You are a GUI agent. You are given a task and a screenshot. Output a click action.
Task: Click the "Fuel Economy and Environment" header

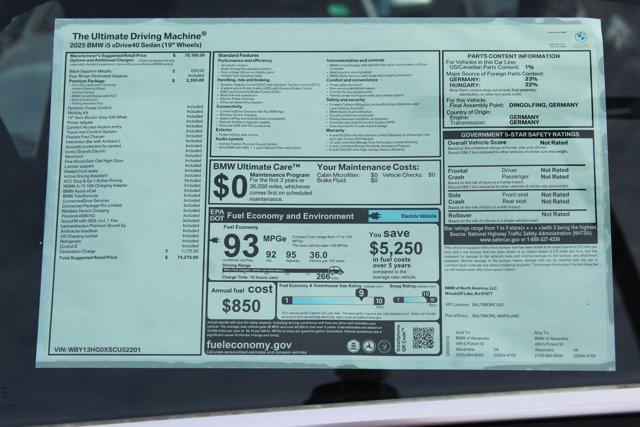[290, 216]
